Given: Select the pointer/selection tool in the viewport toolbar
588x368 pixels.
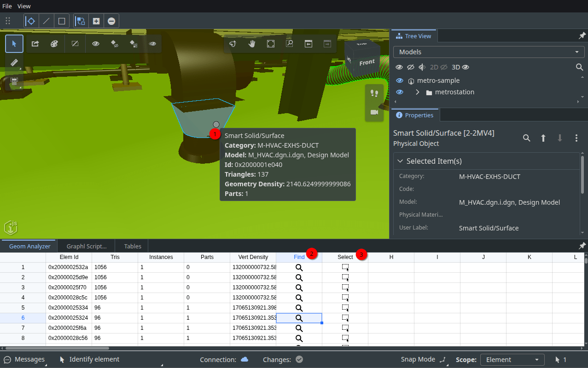Looking at the screenshot, I should (x=14, y=43).
